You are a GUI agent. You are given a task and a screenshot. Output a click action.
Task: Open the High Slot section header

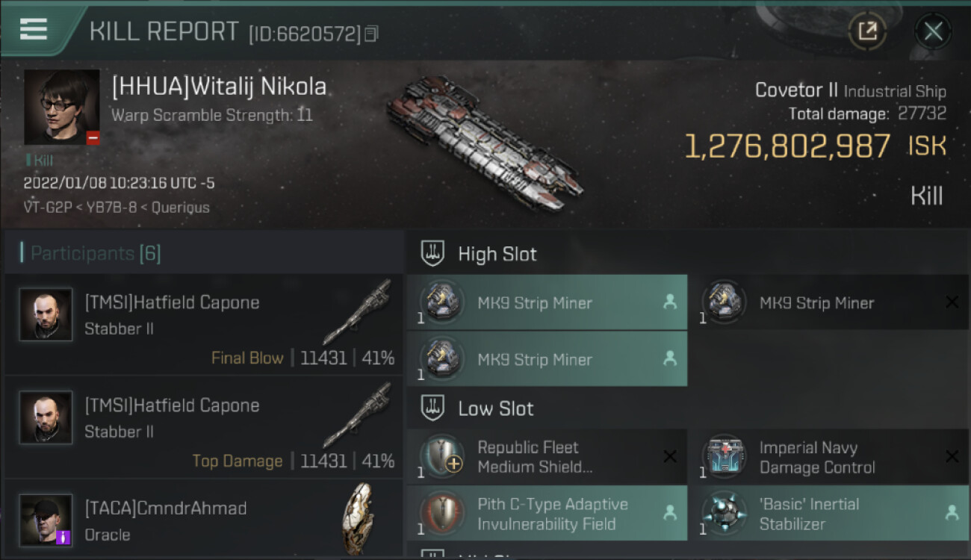(x=497, y=254)
